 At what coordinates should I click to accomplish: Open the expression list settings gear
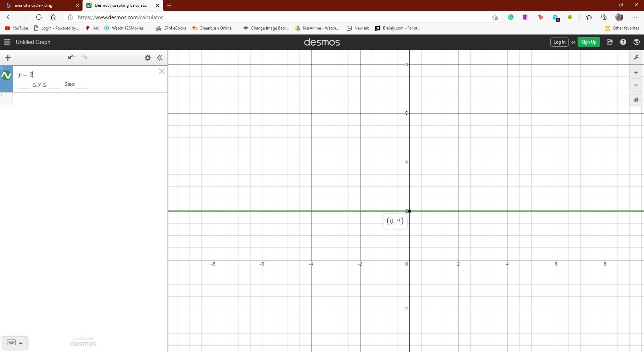click(x=148, y=58)
